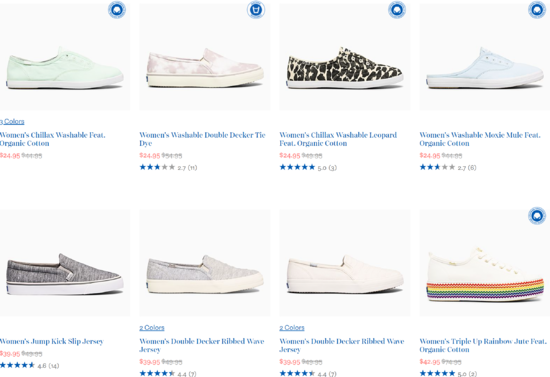Click the round badge icon on the leopard Chillax shoe
Screen dimensions: 550x377
coord(397,10)
